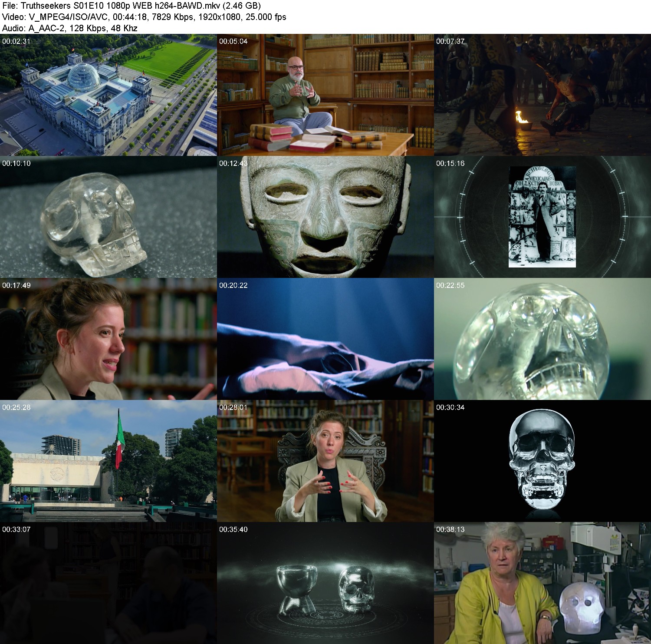Select the 00:05:04 thumbnail of man in library
The height and width of the screenshot is (644, 651).
(x=325, y=95)
